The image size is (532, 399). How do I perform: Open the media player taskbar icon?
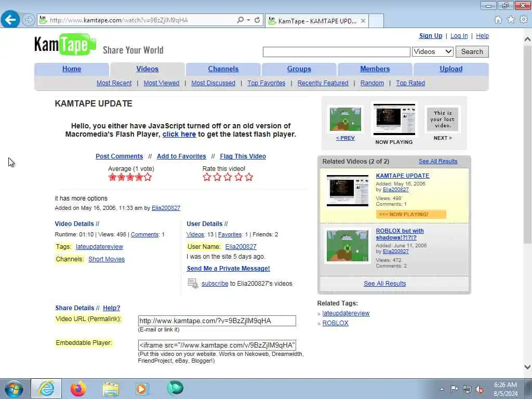[141, 389]
